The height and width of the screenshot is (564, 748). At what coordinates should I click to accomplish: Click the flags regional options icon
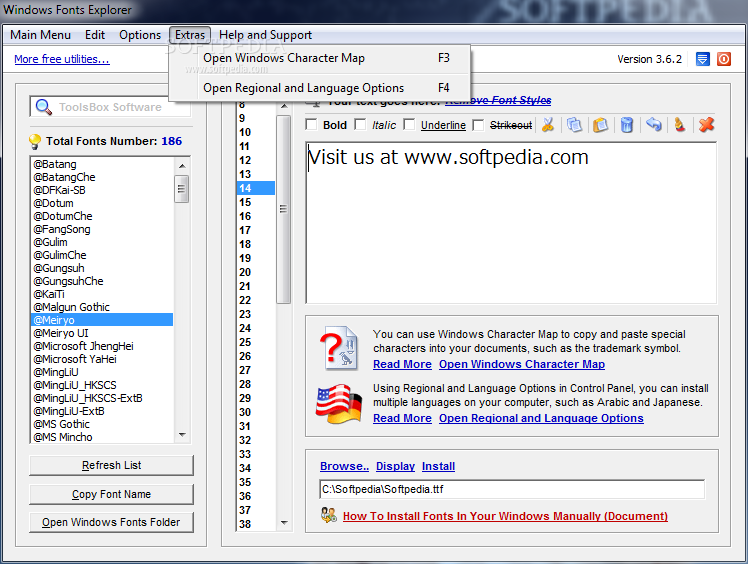coord(339,404)
